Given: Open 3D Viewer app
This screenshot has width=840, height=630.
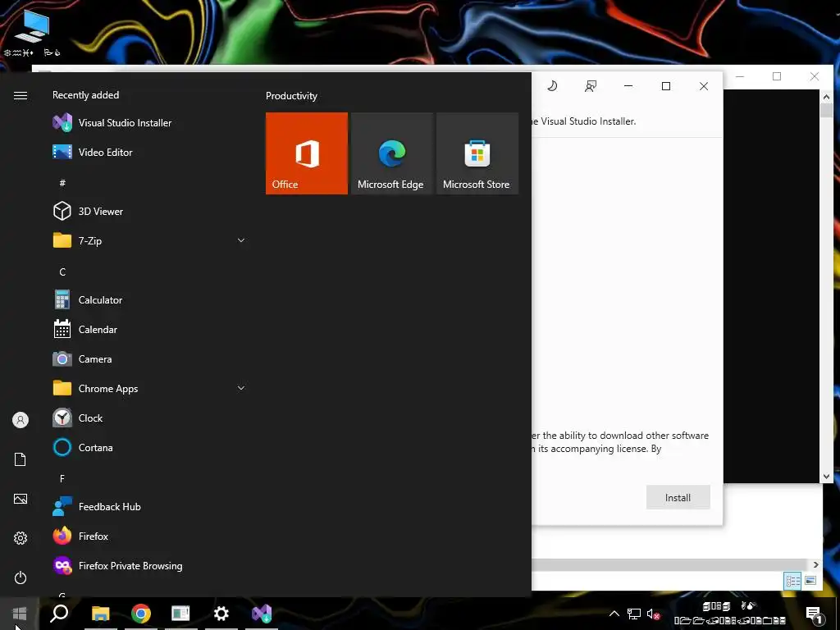Looking at the screenshot, I should pyautogui.click(x=149, y=211).
